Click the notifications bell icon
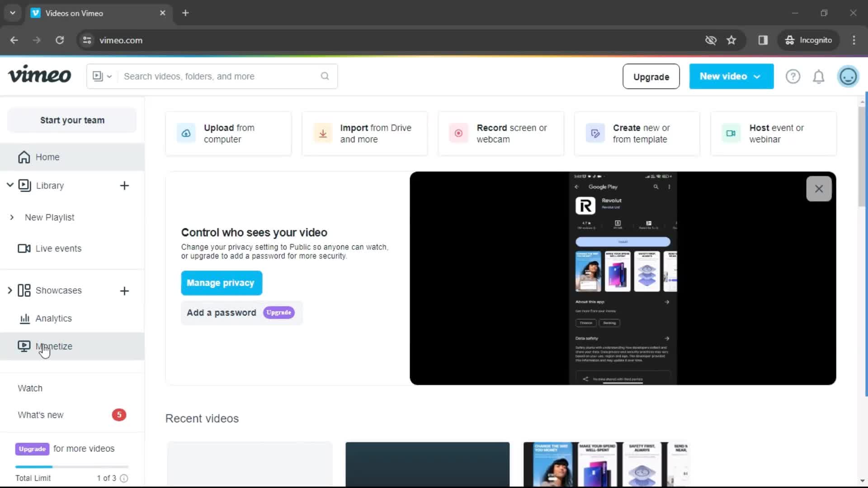Screen dimensions: 868x488 (819, 76)
